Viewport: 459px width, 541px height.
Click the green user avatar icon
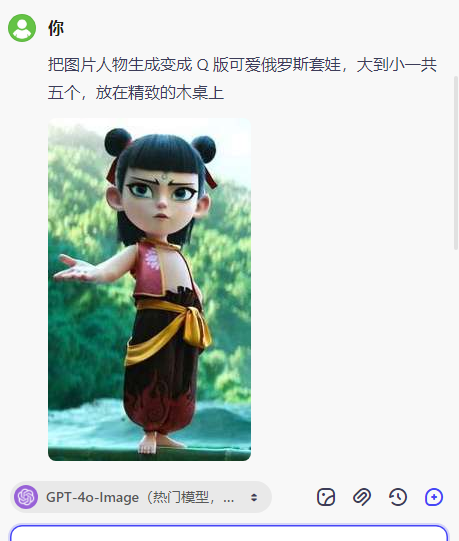22,28
